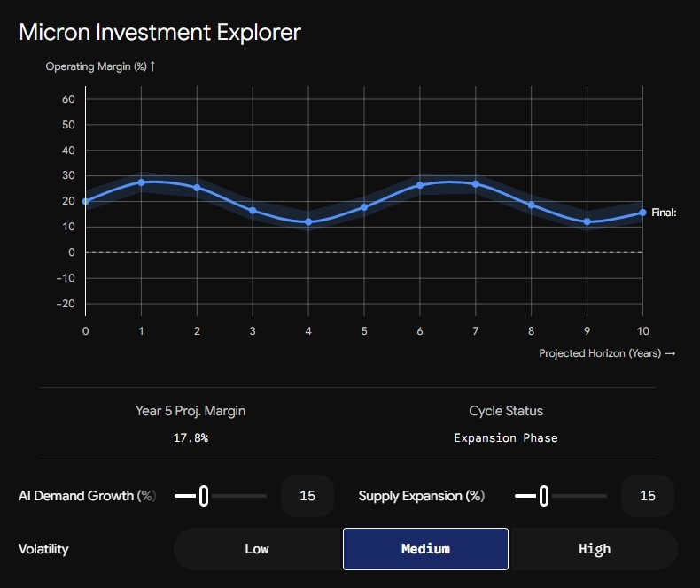Screen dimensions: 700x588
Task: Click the Supply Expansion slider handle
Action: pos(544,496)
